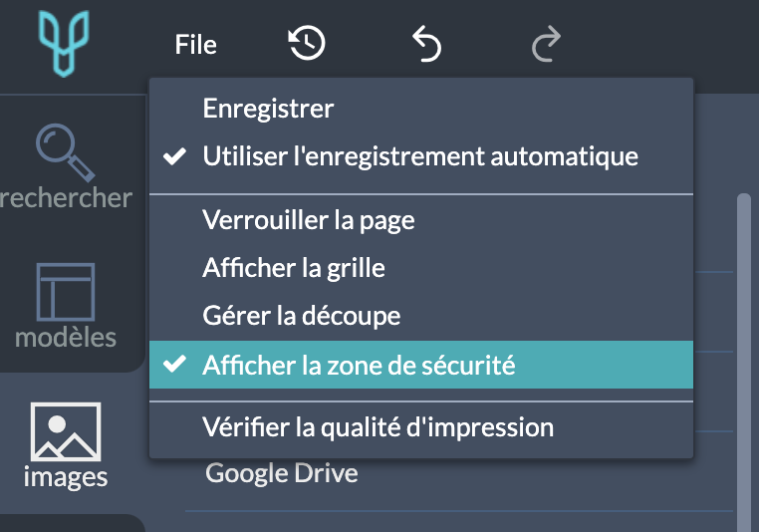The width and height of the screenshot is (759, 532).
Task: Open the Google Drive link
Action: [282, 473]
